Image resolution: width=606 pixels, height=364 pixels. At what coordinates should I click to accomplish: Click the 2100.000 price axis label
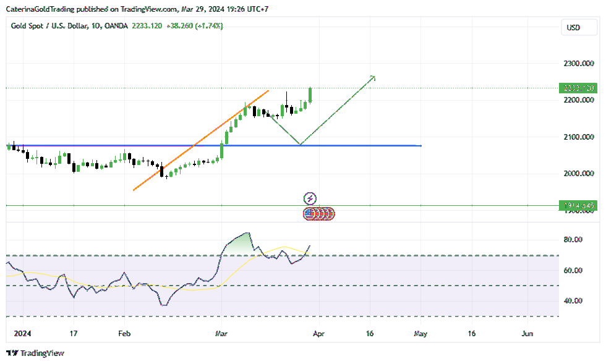coord(579,137)
